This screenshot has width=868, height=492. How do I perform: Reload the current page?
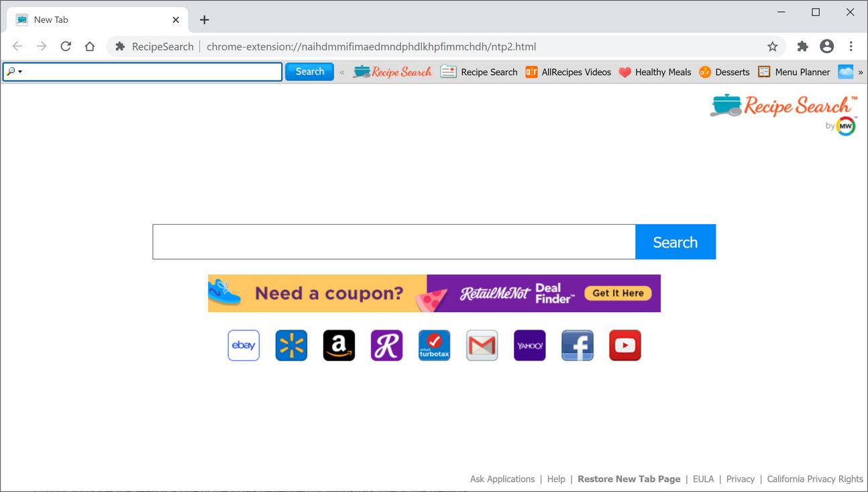point(66,46)
